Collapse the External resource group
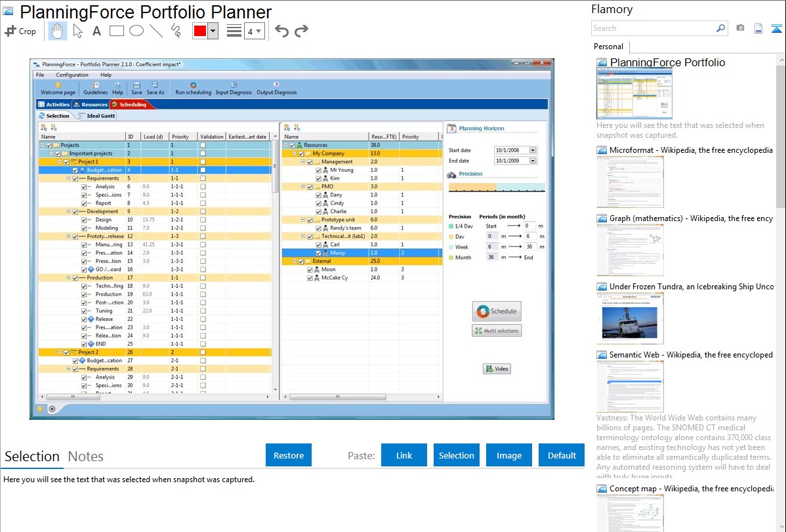Viewport: 786px width, 532px height. pyautogui.click(x=294, y=261)
